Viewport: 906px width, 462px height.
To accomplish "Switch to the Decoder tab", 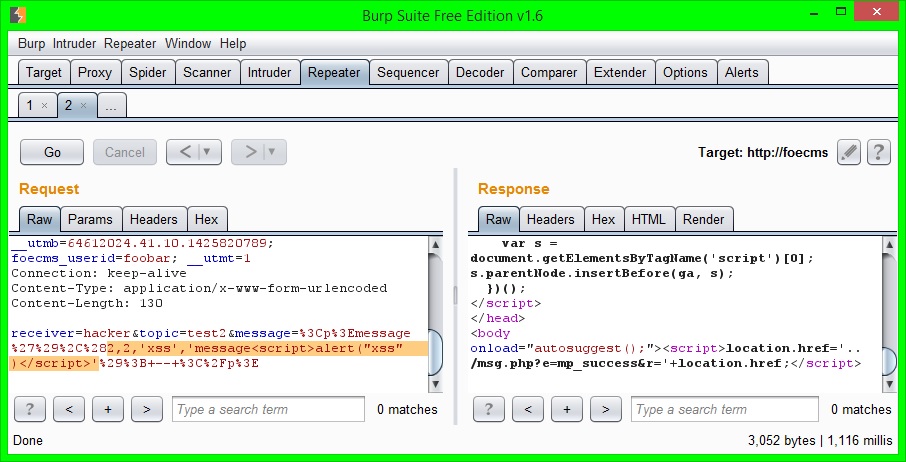I will pyautogui.click(x=480, y=73).
